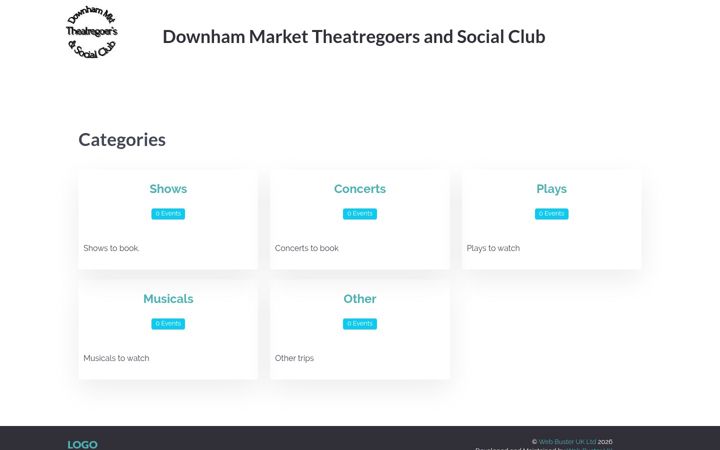This screenshot has width=720, height=450.
Task: Open the Other category
Action: tap(360, 299)
